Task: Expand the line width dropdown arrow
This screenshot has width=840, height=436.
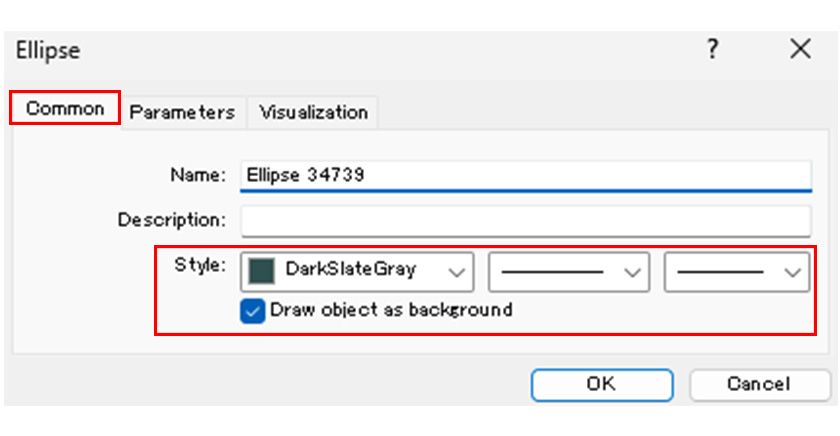Action: coord(794,271)
